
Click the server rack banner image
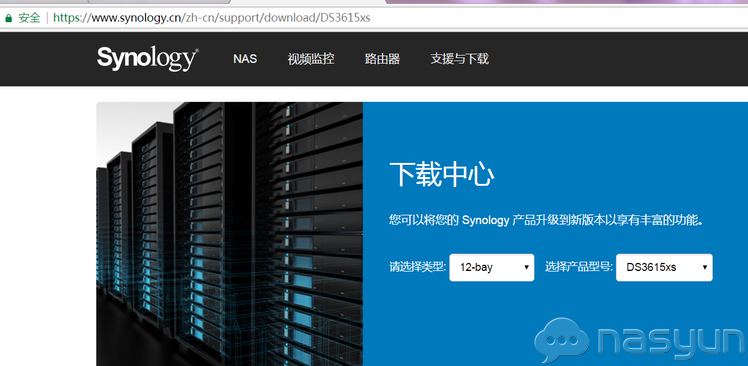[x=229, y=234]
